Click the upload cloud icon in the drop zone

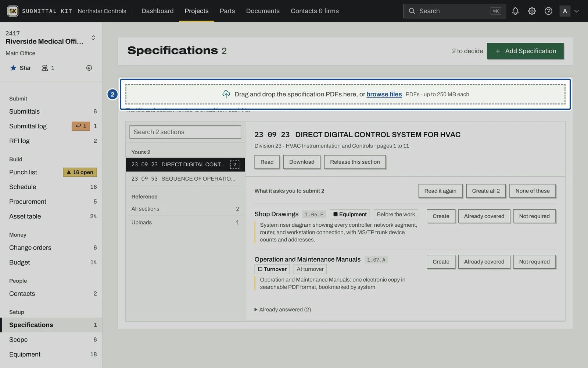pos(226,94)
